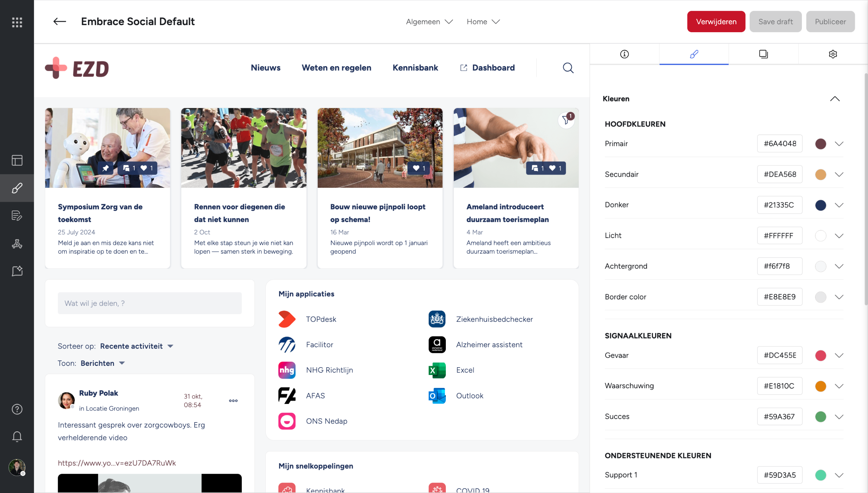Click the Verwijderen button
The image size is (868, 493).
coord(716,22)
